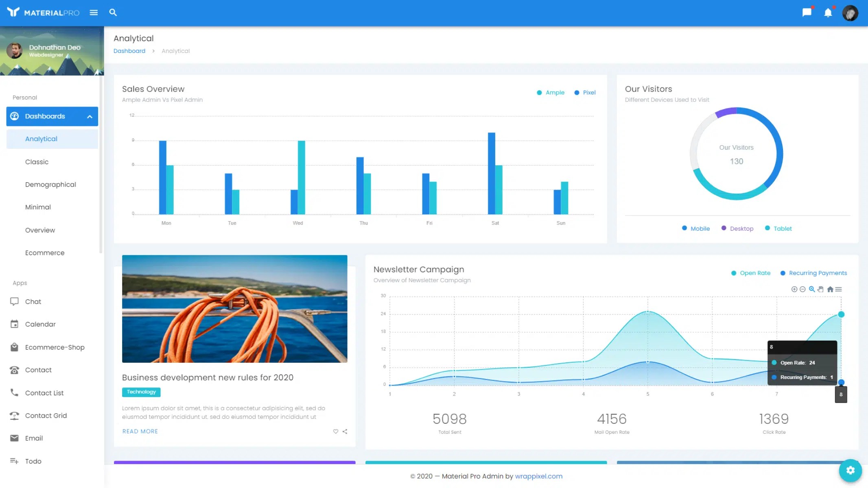
Task: Switch to the Demographical dashboard
Action: pyautogui.click(x=51, y=184)
